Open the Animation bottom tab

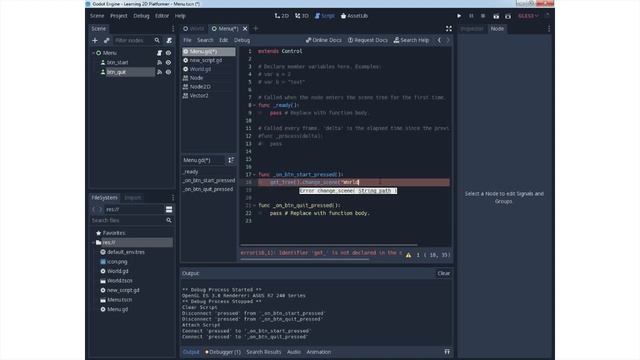tap(319, 352)
